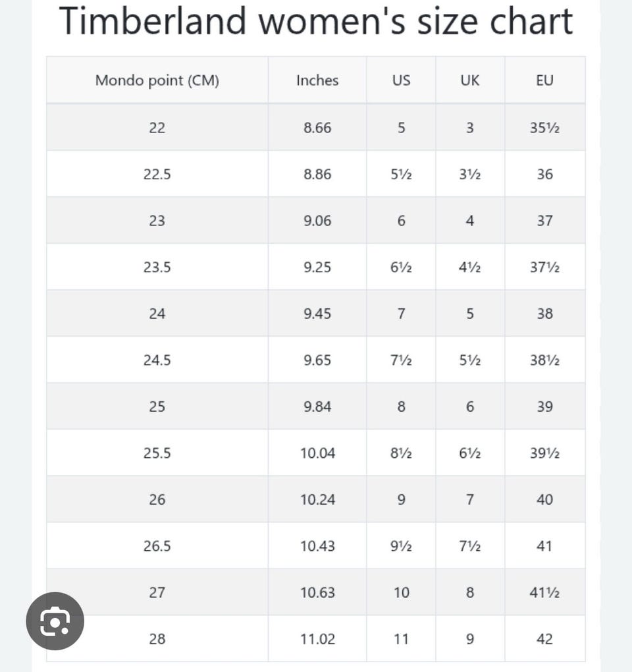Viewport: 632px width, 672px height.
Task: Select the EU column header
Action: [x=544, y=80]
